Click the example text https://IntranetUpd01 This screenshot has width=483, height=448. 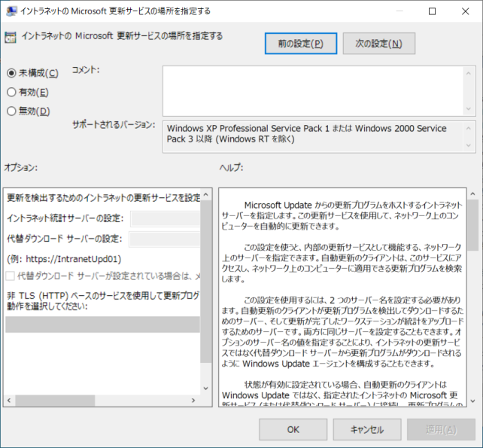[x=73, y=259]
